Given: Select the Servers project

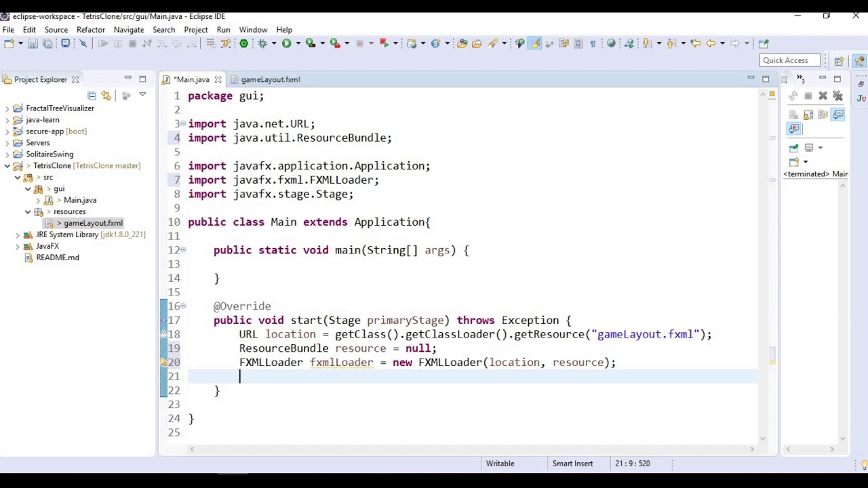Looking at the screenshot, I should click(38, 143).
